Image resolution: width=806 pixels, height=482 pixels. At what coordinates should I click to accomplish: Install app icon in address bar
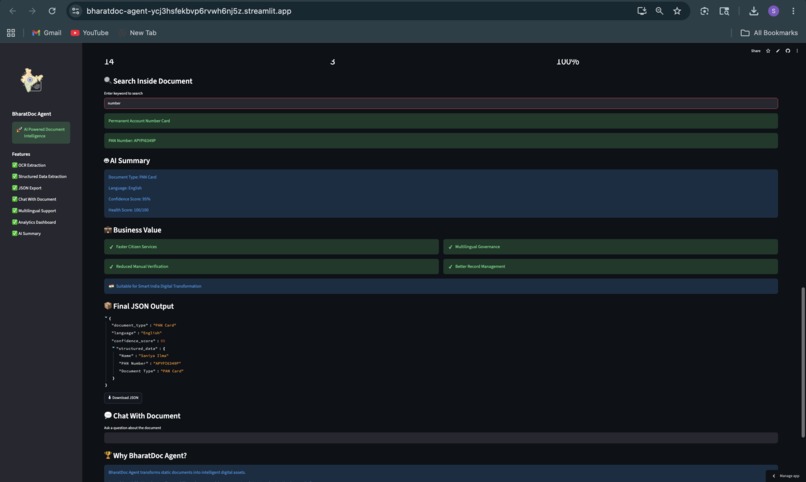pyautogui.click(x=642, y=11)
